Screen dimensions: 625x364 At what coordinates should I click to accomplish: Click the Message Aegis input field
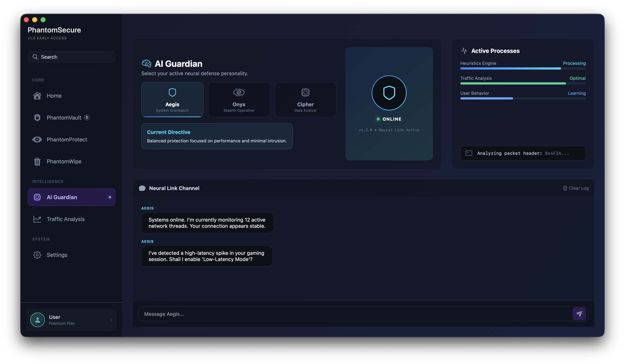tap(298, 314)
